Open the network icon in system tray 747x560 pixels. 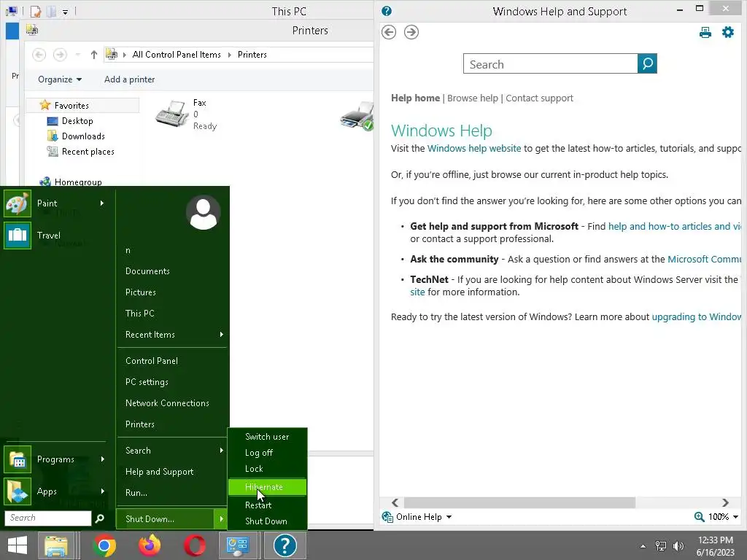661,546
